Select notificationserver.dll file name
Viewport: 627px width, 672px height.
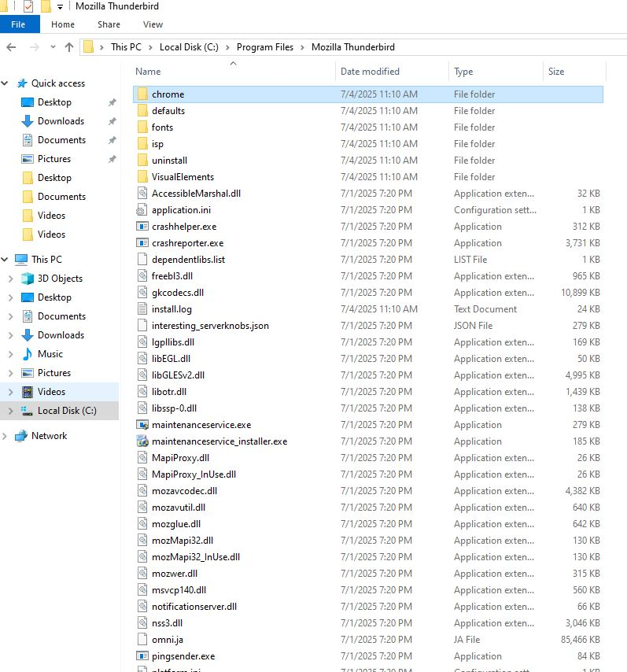pos(194,607)
